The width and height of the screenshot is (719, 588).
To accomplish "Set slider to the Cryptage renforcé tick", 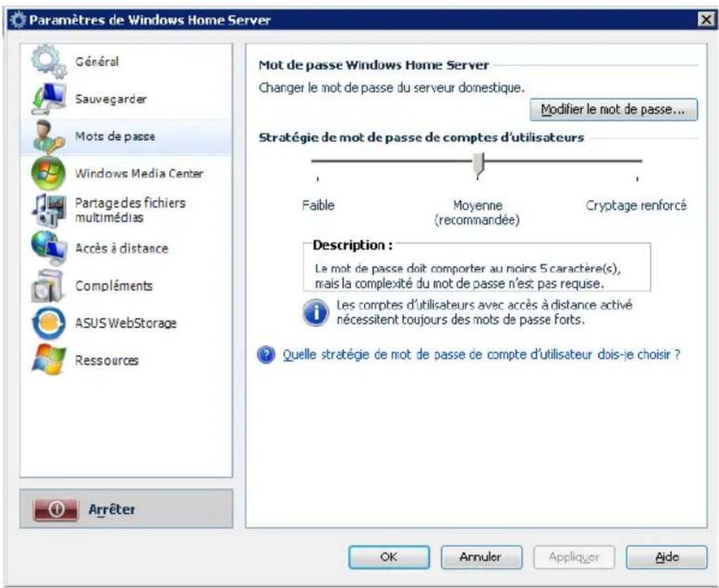I will pyautogui.click(x=637, y=178).
